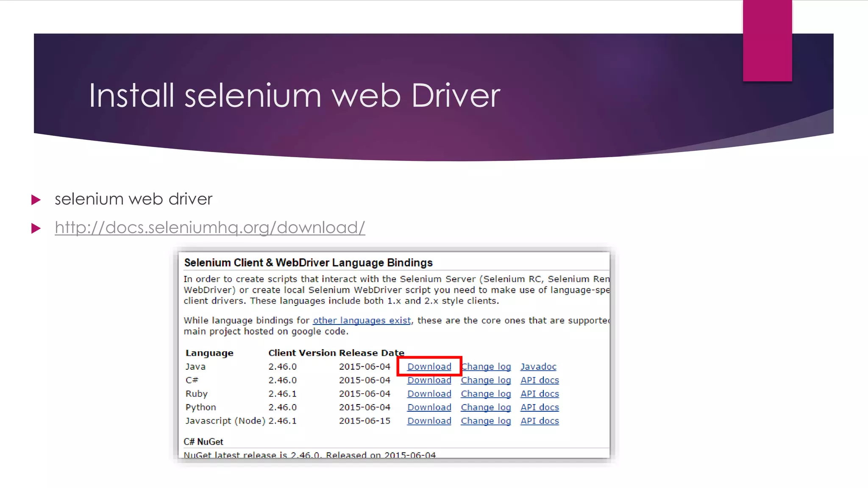Click the 'NuGet latest release' line

click(x=309, y=455)
